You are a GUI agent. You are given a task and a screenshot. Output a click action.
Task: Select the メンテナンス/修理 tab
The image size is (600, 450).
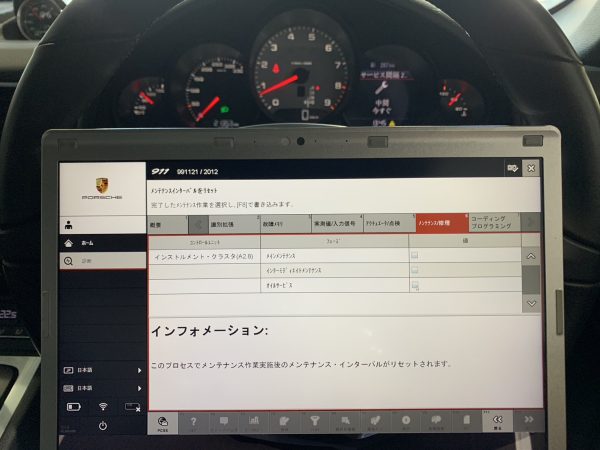coord(442,223)
